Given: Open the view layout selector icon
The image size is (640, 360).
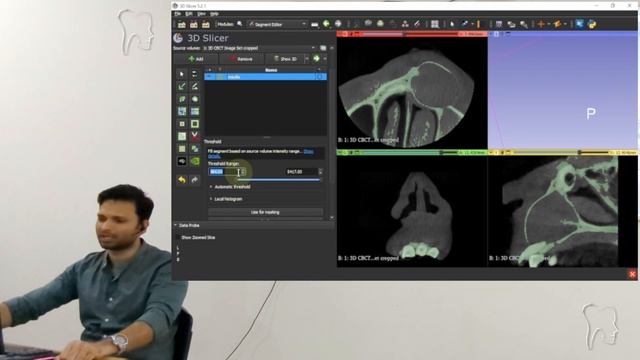Looking at the screenshot, I should (435, 24).
